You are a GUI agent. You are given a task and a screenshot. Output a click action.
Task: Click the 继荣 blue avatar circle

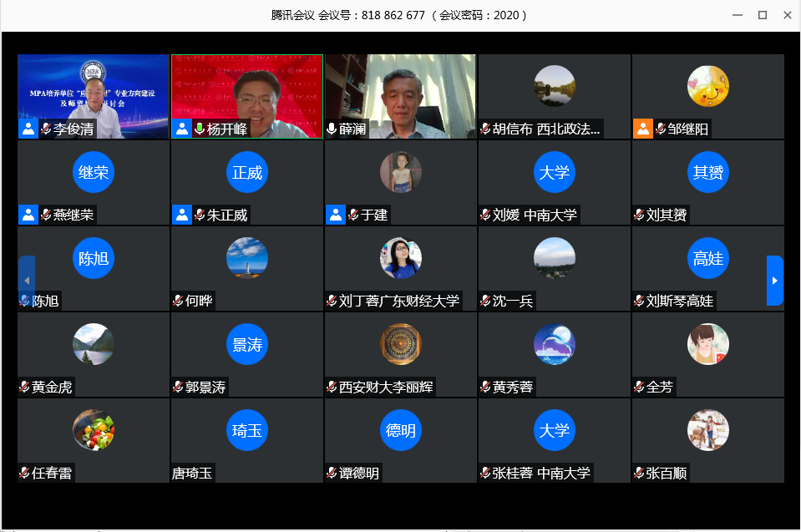[x=94, y=173]
